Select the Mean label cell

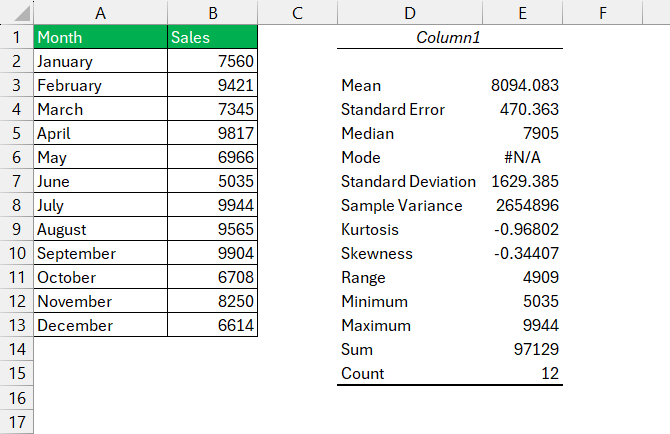(x=410, y=85)
